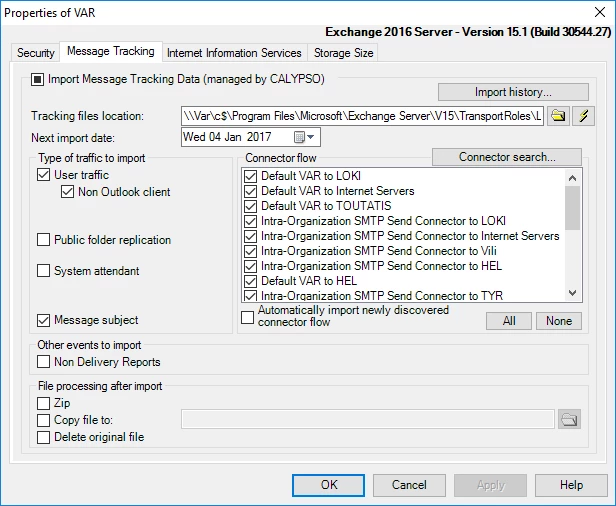Select All connector flows
Image resolution: width=616 pixels, height=506 pixels.
coord(509,321)
